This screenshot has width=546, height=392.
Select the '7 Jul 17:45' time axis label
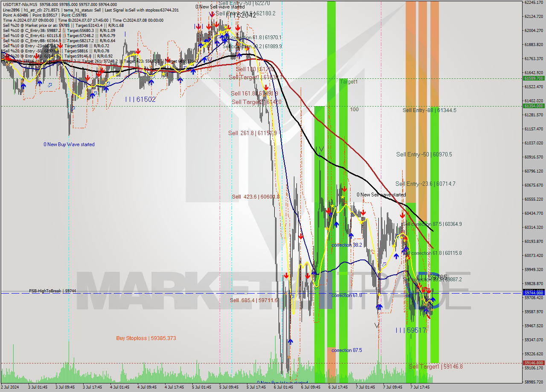[420, 387]
